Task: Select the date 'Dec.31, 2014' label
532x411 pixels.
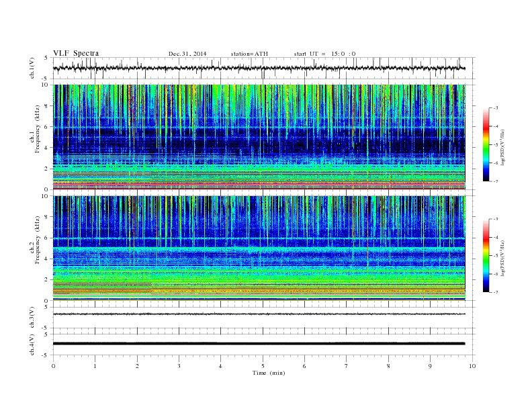Action: pos(187,54)
